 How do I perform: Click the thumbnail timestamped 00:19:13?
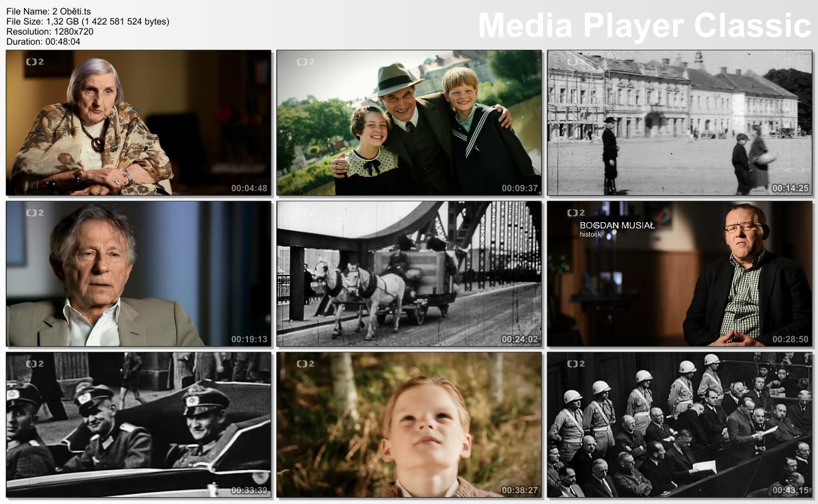pyautogui.click(x=138, y=274)
